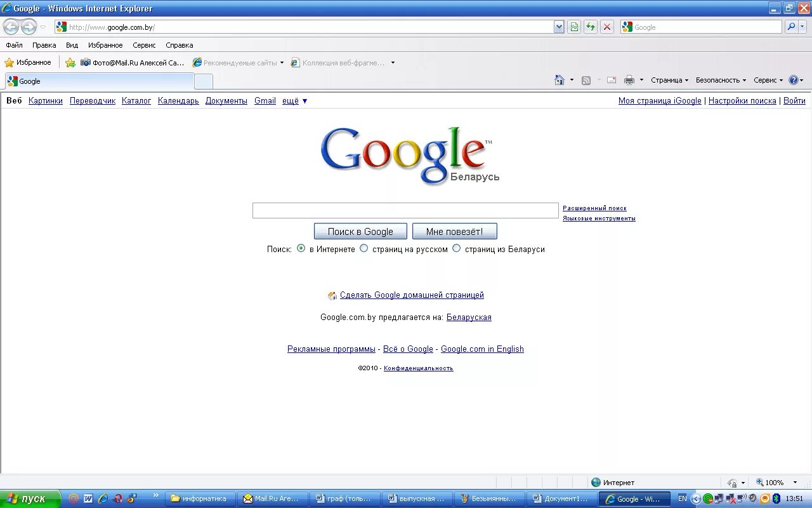812x508 pixels.
Task: Open Избранное favorites star button
Action: pyautogui.click(x=28, y=62)
